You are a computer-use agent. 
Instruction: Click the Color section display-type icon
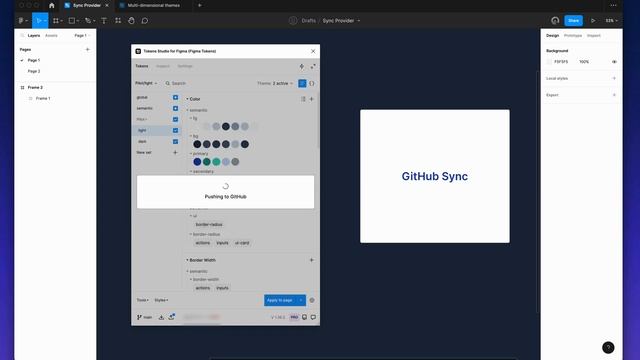pos(303,99)
